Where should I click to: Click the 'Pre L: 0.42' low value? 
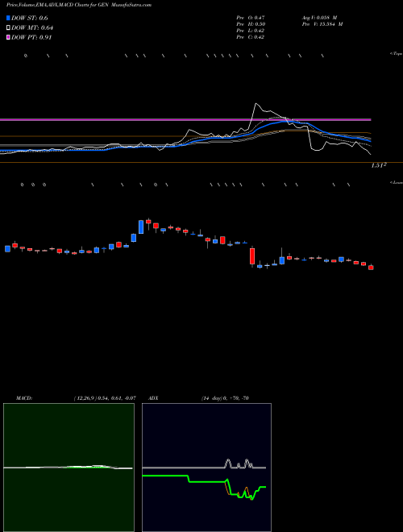[x=251, y=31]
